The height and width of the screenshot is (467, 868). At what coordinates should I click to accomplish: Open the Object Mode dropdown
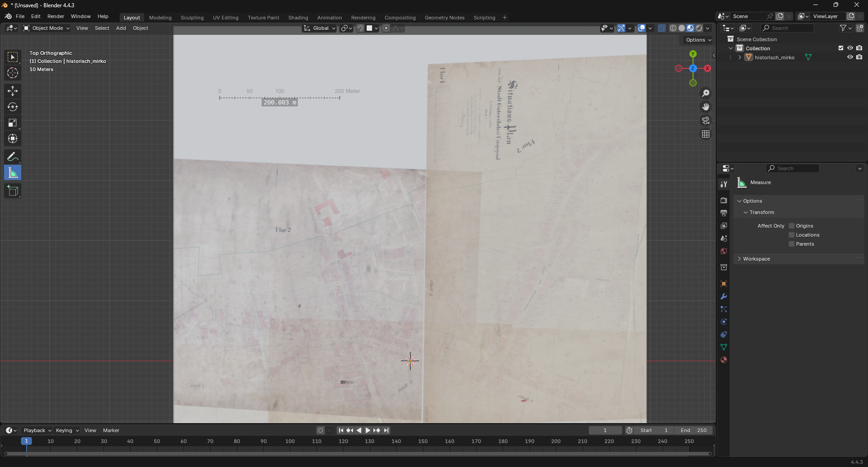(47, 28)
